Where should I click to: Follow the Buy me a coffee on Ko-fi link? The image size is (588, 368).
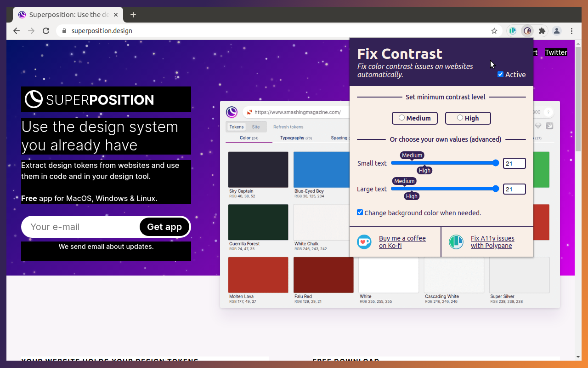click(402, 241)
